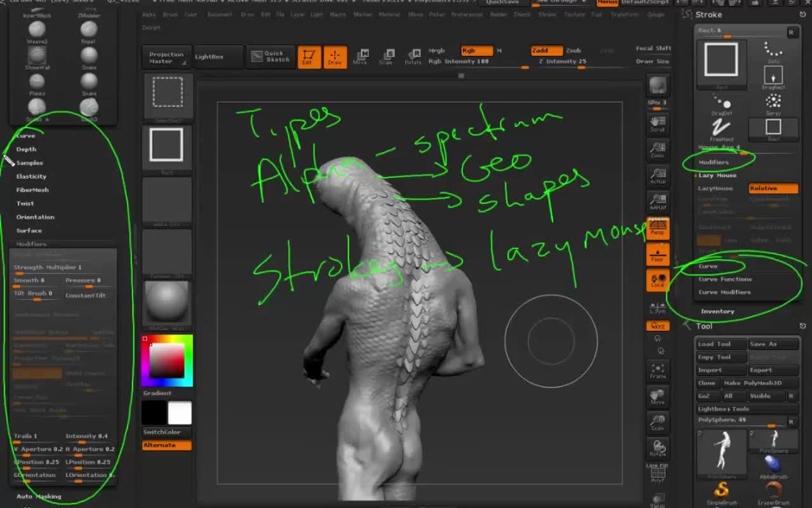
Task: Open the Preferences menu
Action: coord(467,14)
